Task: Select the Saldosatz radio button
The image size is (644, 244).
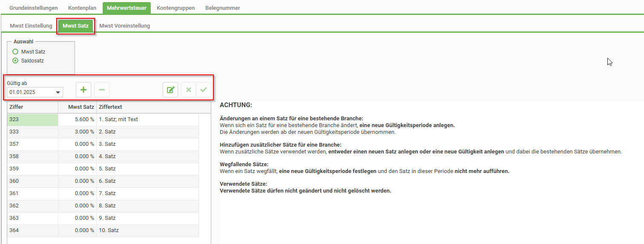Action: [x=16, y=61]
